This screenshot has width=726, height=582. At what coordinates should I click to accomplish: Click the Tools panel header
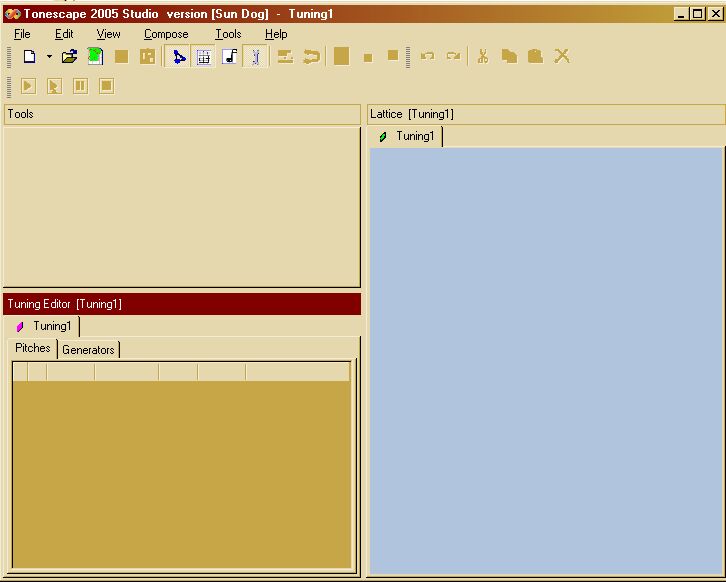pyautogui.click(x=182, y=114)
